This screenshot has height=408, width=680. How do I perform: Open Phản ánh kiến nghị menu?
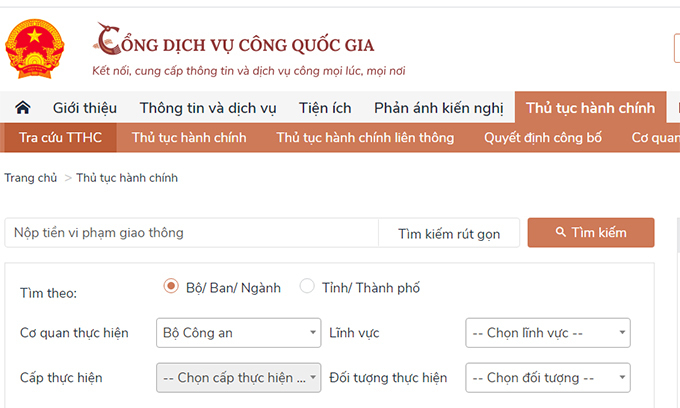click(x=439, y=108)
